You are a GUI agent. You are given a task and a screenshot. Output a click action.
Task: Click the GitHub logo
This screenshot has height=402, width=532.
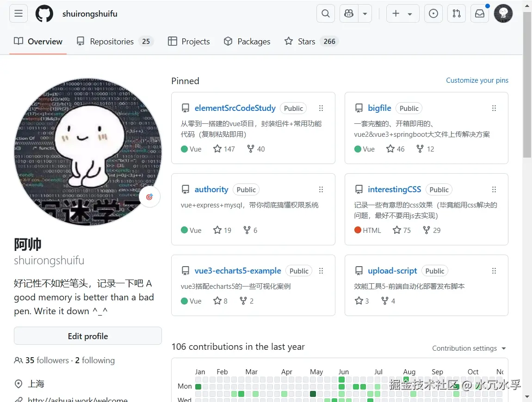(x=44, y=13)
